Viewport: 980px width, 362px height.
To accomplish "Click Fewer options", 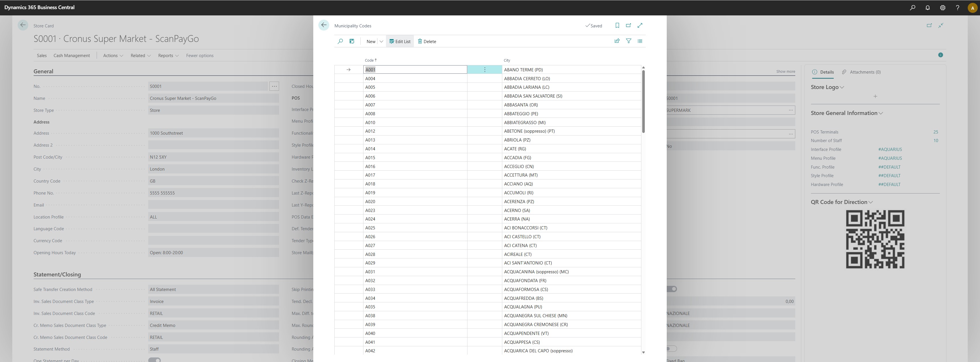I will tap(200, 56).
